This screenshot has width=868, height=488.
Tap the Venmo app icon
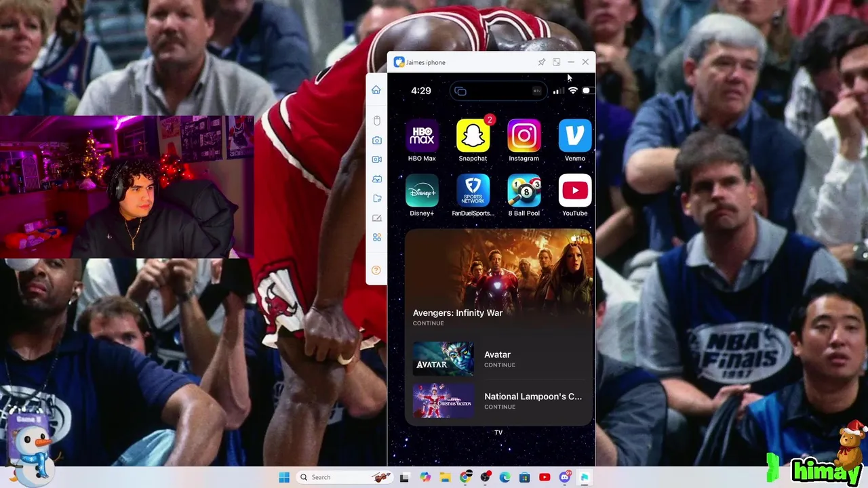pos(575,136)
